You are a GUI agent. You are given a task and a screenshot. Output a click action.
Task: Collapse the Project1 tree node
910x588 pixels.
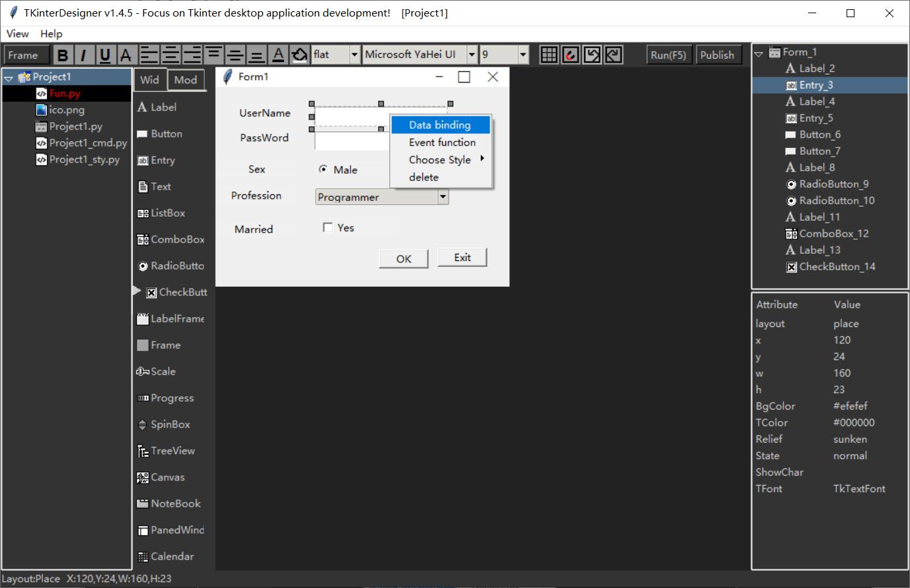coord(9,78)
